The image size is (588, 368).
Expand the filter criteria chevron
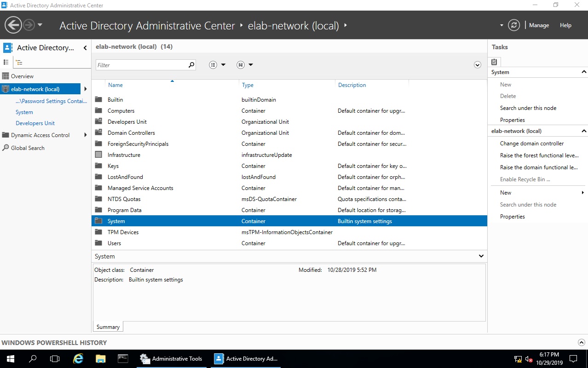coord(477,65)
